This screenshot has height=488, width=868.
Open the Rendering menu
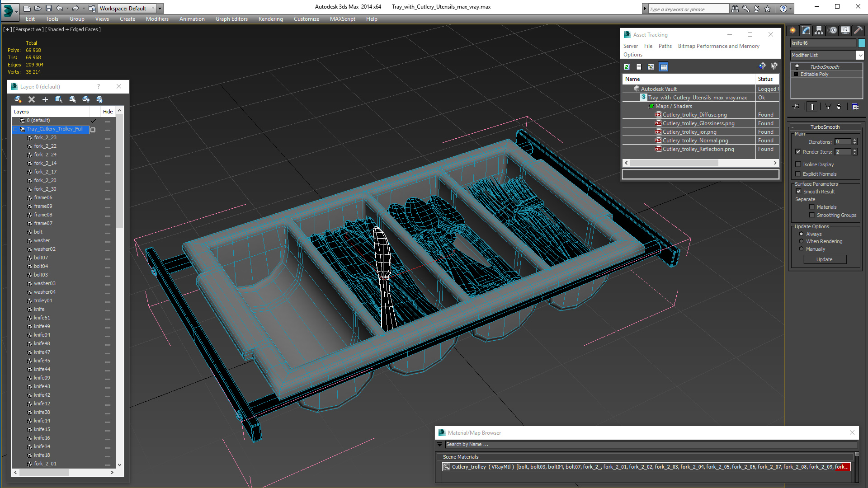(x=270, y=19)
